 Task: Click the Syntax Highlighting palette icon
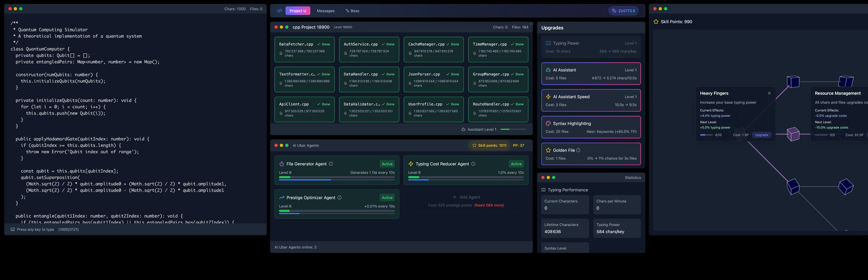(548, 123)
